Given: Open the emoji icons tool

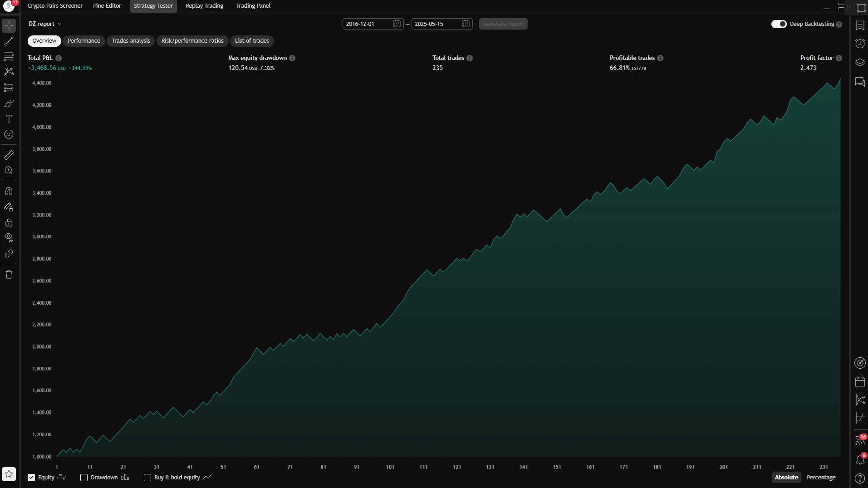Looking at the screenshot, I should tap(9, 134).
